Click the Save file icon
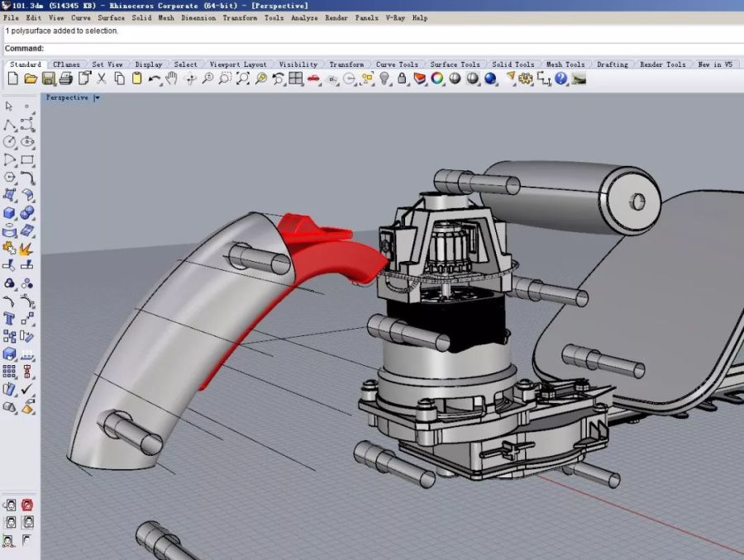Image resolution: width=744 pixels, height=560 pixels. tap(48, 78)
